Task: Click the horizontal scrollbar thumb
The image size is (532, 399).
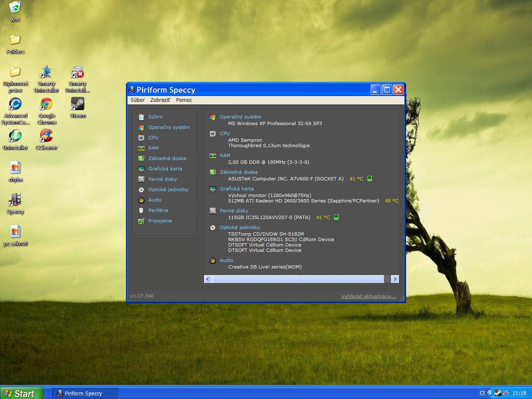Action: (298, 279)
